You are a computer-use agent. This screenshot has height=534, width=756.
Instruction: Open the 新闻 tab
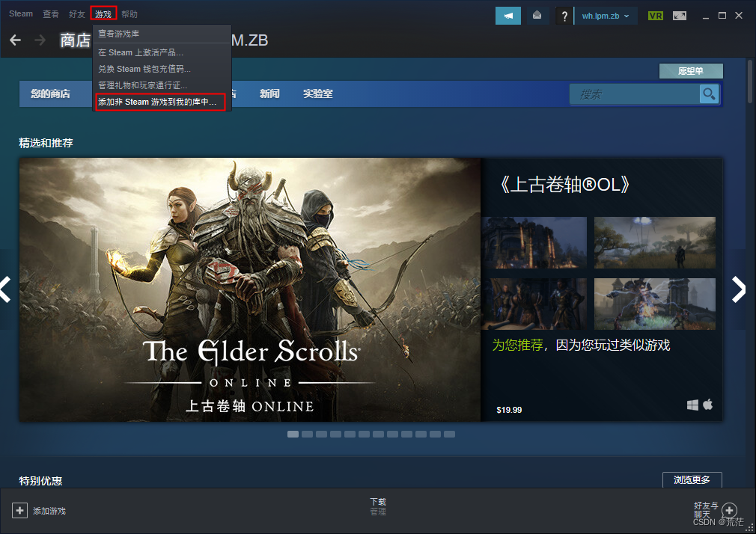269,93
